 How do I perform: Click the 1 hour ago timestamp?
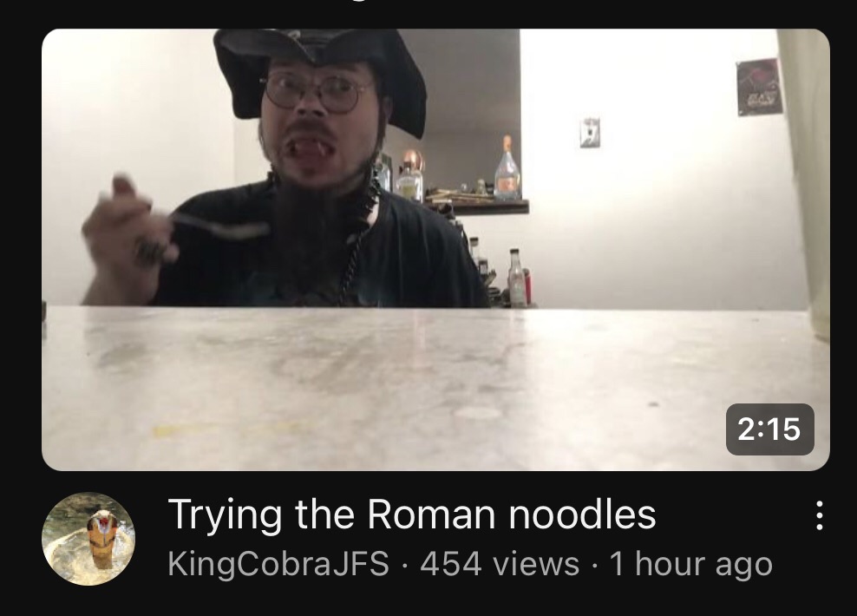tap(690, 564)
